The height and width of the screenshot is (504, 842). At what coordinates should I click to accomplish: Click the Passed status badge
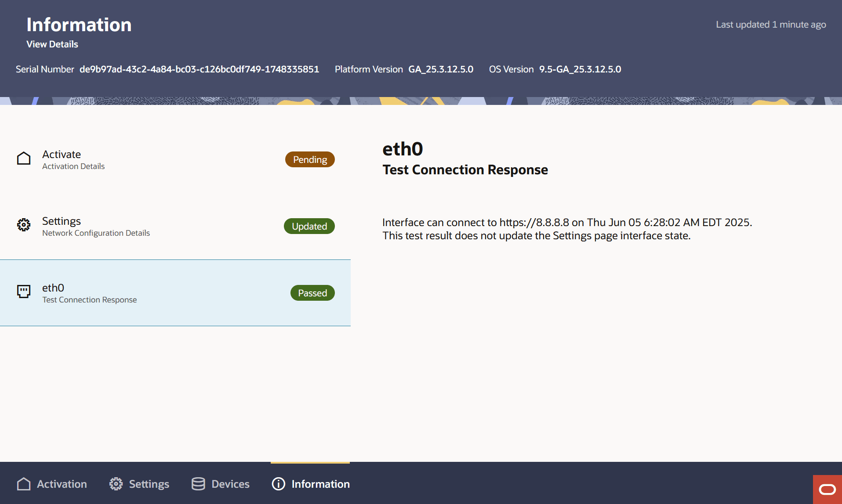point(312,292)
